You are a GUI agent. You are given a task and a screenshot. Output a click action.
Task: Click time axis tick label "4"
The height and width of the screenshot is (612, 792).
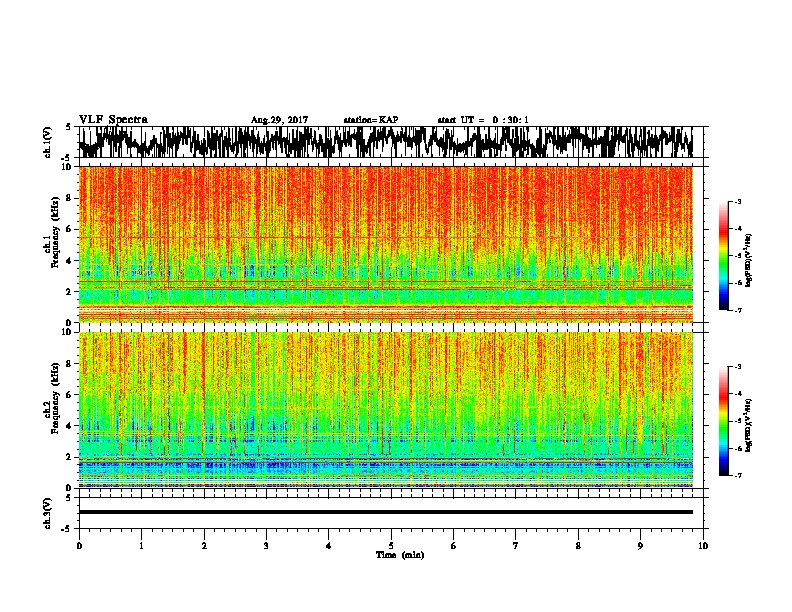(x=329, y=546)
